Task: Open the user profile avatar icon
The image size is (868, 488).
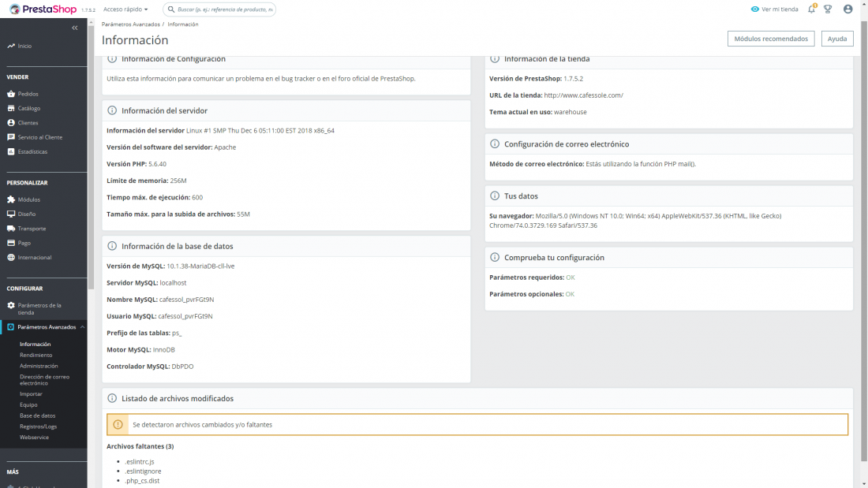Action: [847, 9]
